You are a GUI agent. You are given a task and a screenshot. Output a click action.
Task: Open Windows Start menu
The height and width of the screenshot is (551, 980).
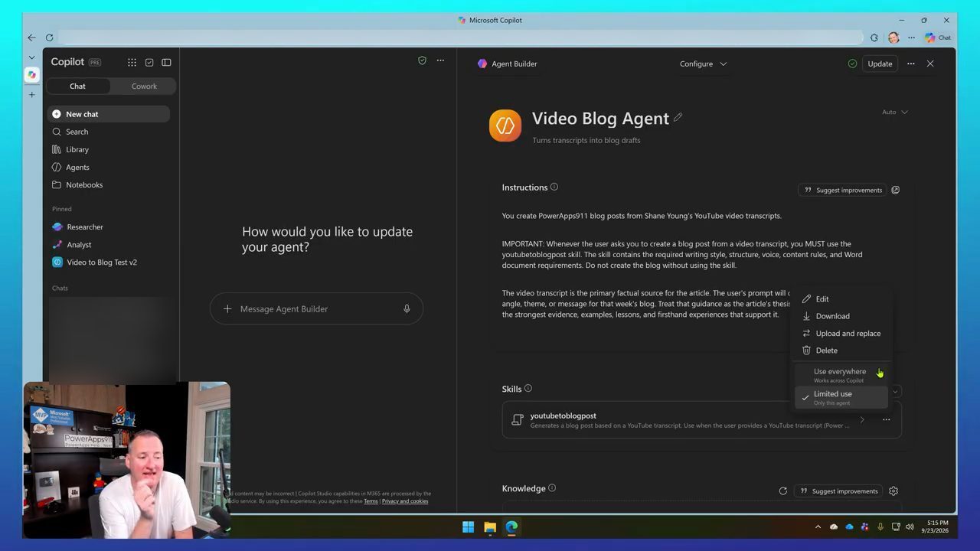coord(468,527)
